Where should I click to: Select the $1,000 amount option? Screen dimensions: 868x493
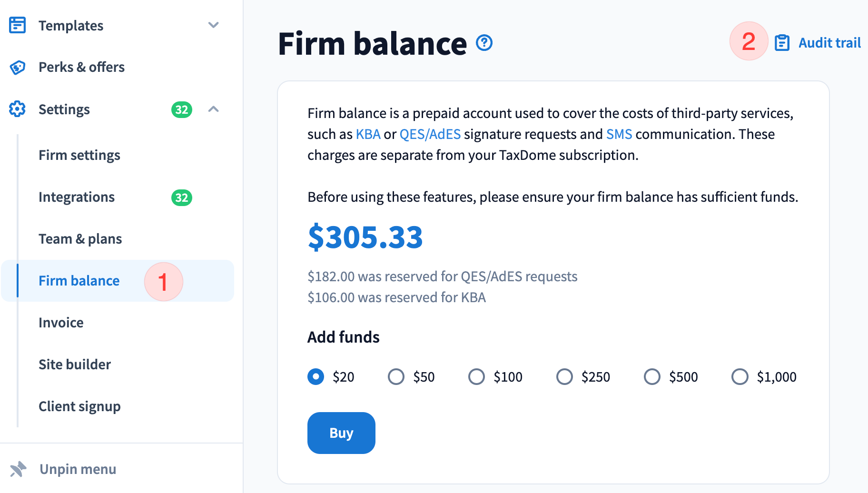pyautogui.click(x=740, y=377)
